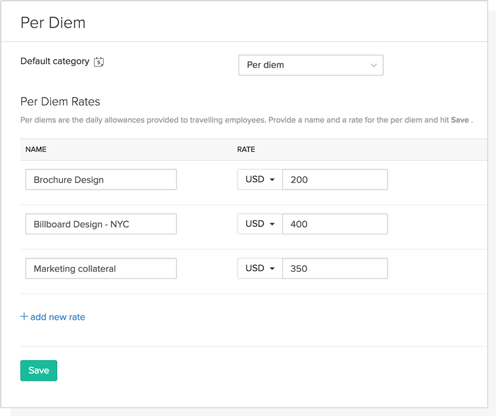
Task: Click the Default category label
Action: 55,61
